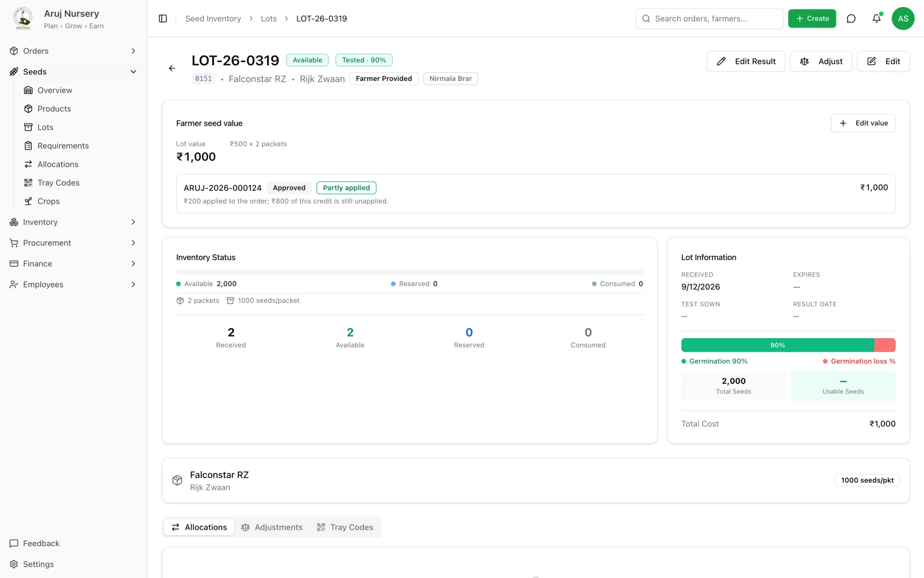Open Requirements in sidebar

coord(63,146)
